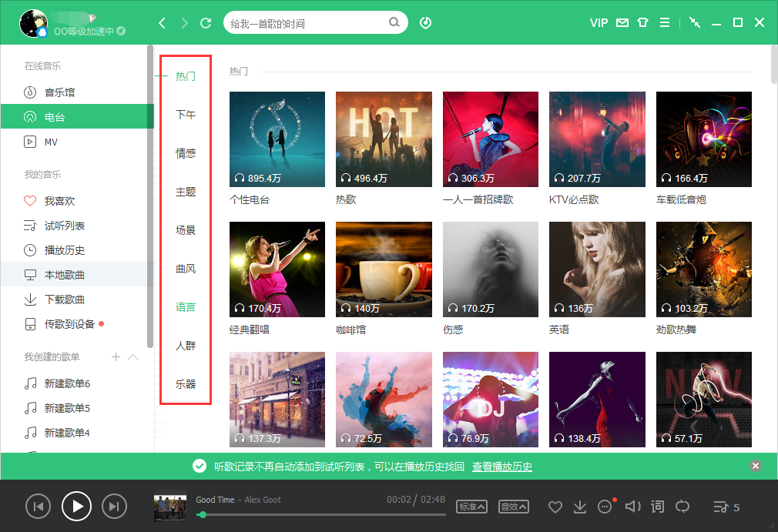Toggle the repeat playback mode

coord(682,506)
